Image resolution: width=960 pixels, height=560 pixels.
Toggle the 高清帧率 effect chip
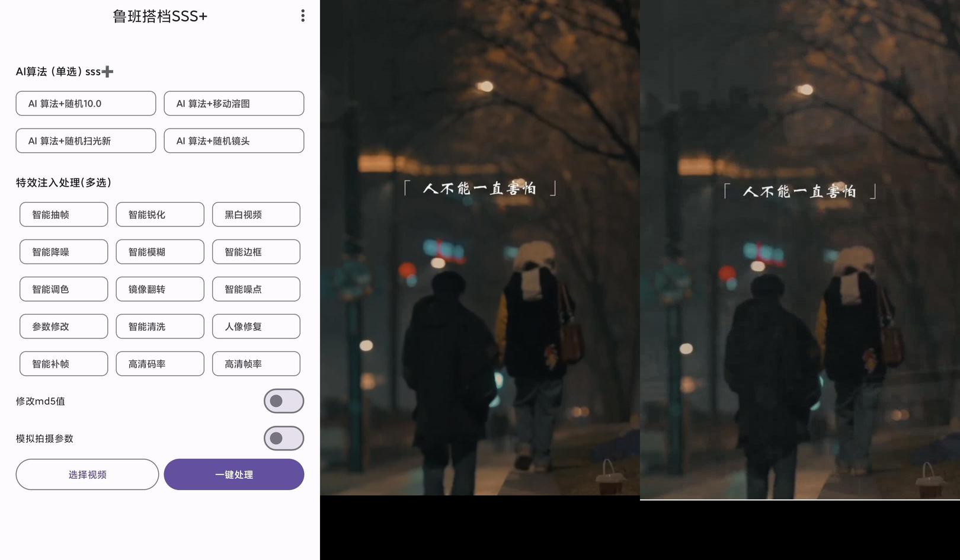[256, 364]
